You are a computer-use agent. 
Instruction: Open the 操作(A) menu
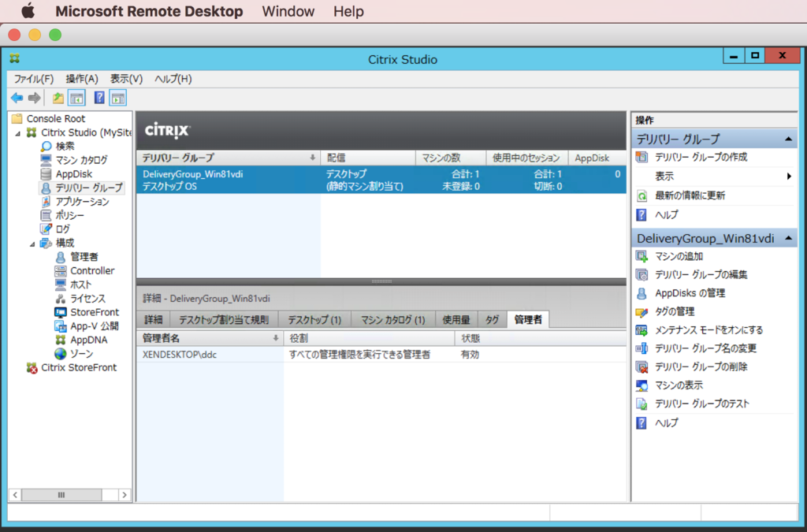[82, 79]
